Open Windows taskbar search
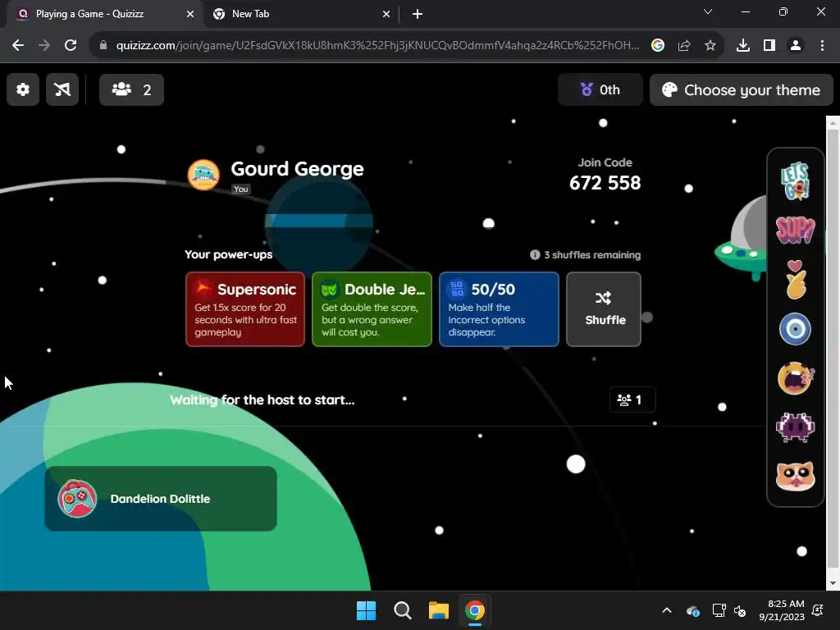 (x=402, y=610)
